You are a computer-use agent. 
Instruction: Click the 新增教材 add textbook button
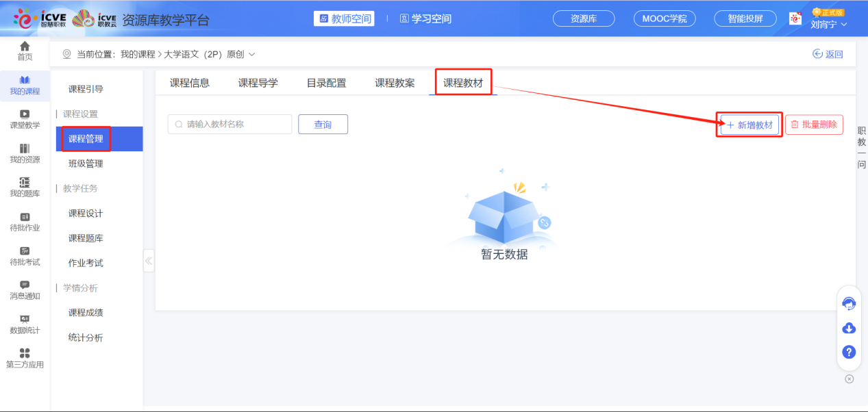click(749, 124)
